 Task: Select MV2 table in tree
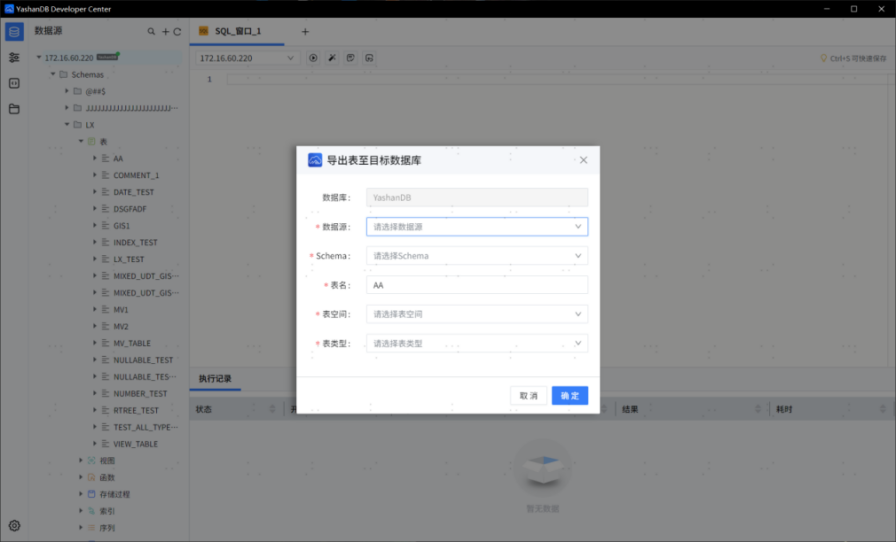coord(121,326)
